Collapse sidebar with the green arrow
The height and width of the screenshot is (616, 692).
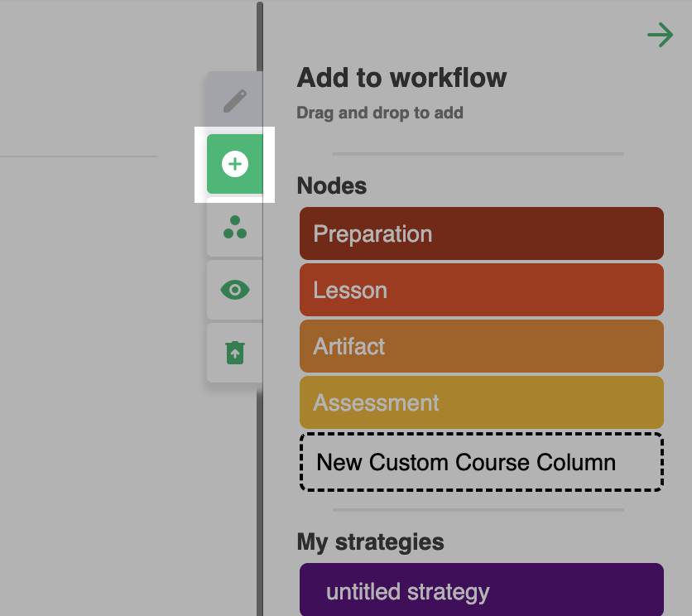pos(660,35)
